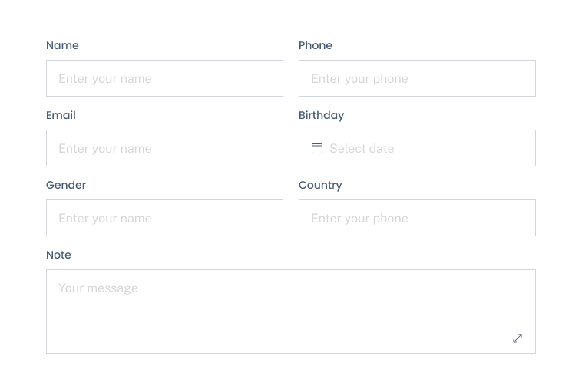Click into the Email input field

(x=164, y=148)
